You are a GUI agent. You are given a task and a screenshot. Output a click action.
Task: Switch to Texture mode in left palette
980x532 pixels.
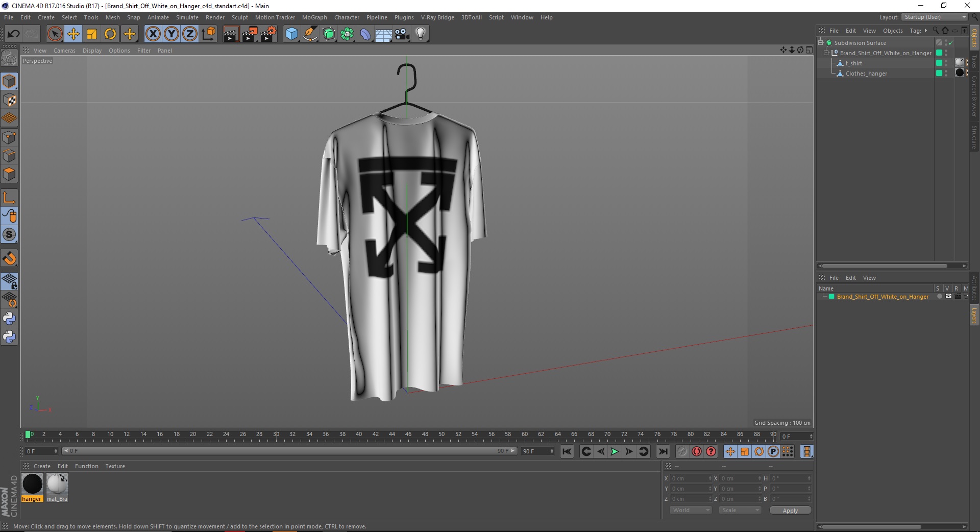(9, 100)
